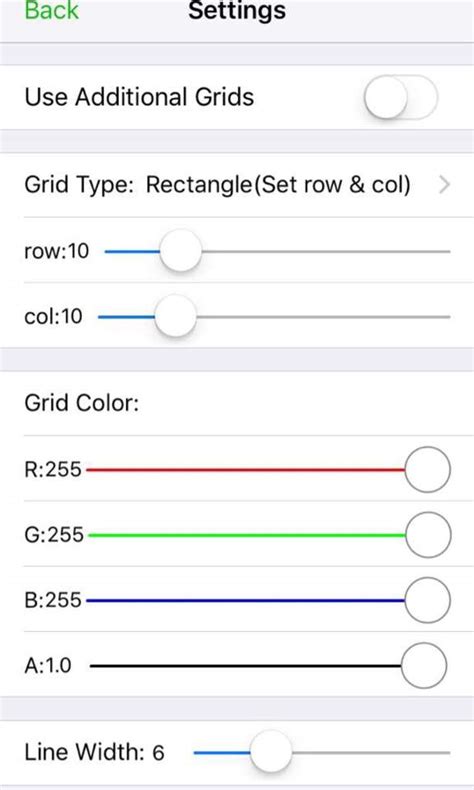Screen dimensions: 474x790
Task: Click the Settings title text
Action: point(237,10)
